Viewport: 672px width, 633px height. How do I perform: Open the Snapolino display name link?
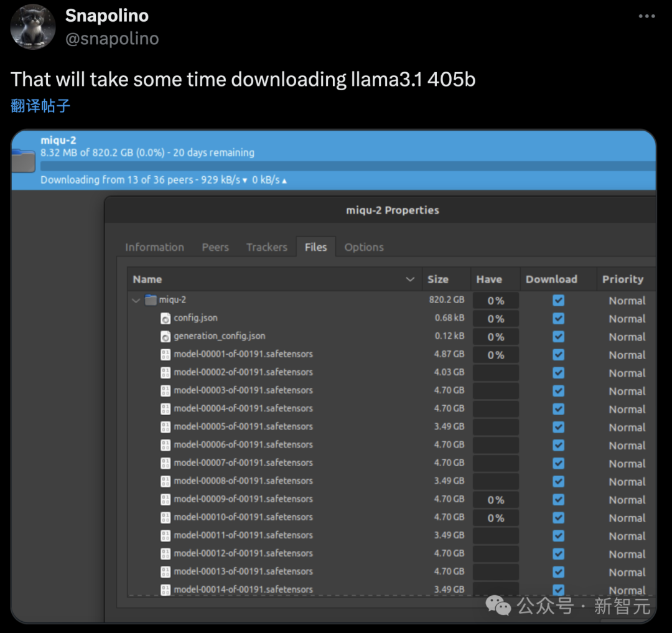pyautogui.click(x=107, y=16)
